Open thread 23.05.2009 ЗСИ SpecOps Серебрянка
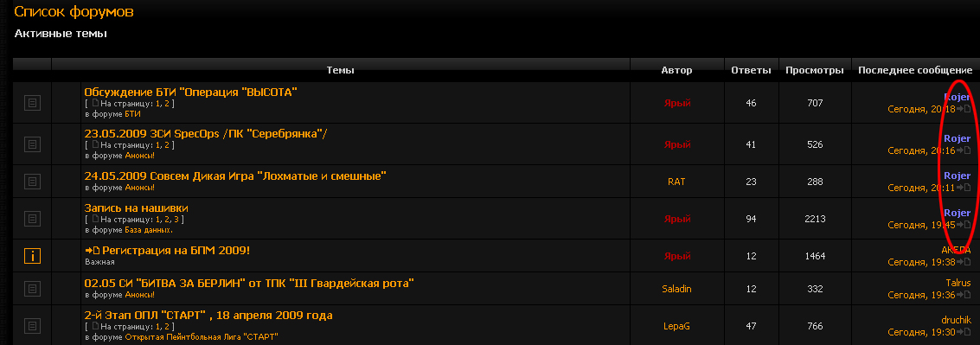This screenshot has height=345, width=980. pos(206,134)
